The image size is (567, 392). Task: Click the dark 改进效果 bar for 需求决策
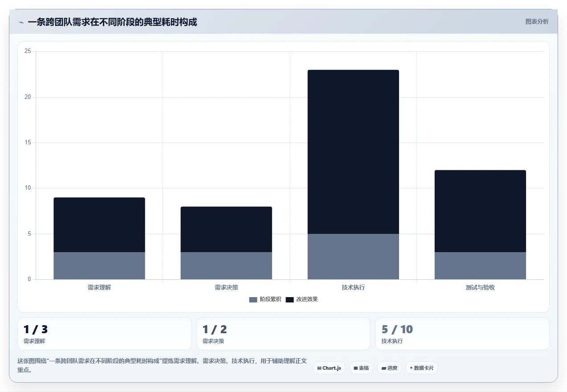(x=226, y=229)
